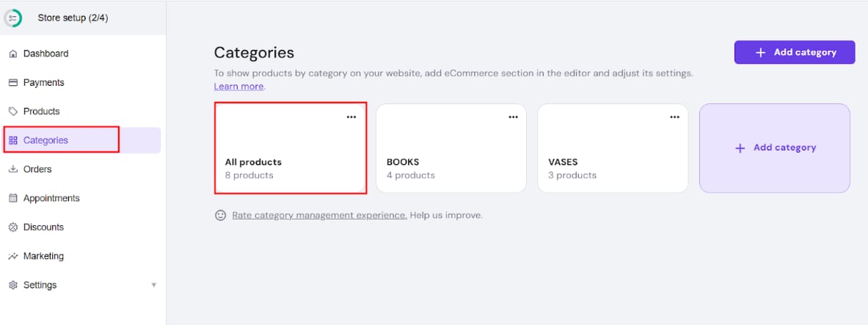Image resolution: width=868 pixels, height=325 pixels.
Task: Click the Products tag icon
Action: click(12, 112)
